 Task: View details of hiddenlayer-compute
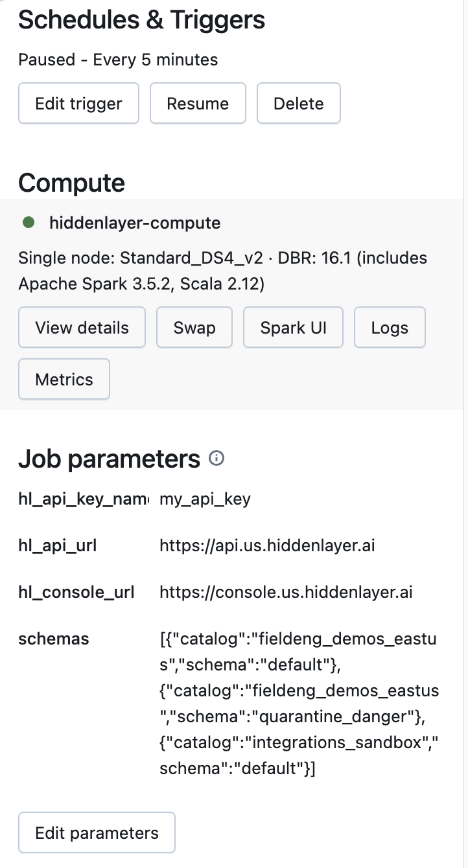82,327
